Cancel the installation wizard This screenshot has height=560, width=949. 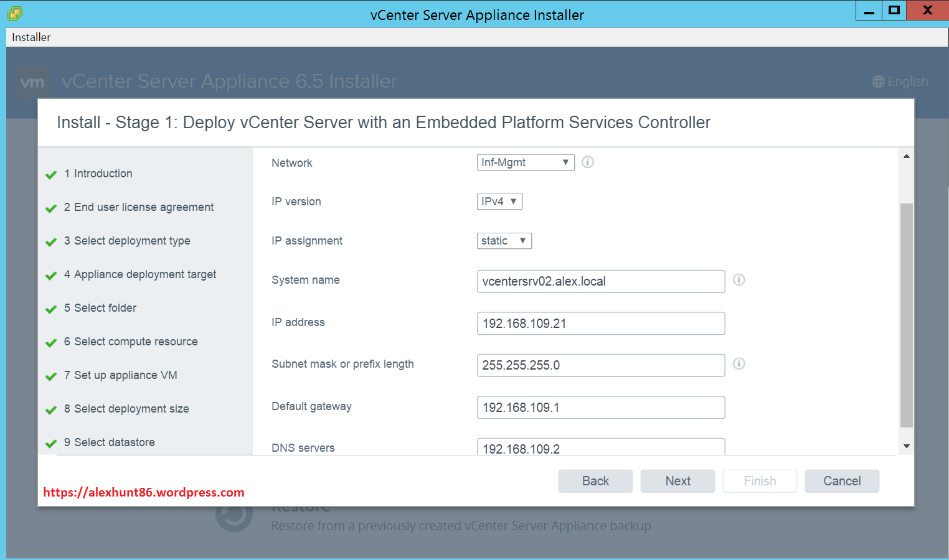[841, 481]
